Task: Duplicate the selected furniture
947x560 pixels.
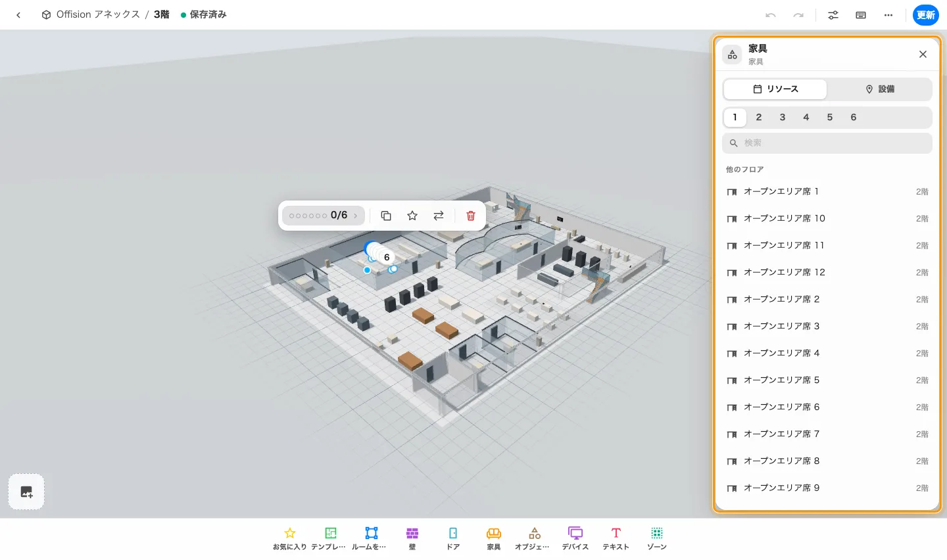Action: [386, 216]
